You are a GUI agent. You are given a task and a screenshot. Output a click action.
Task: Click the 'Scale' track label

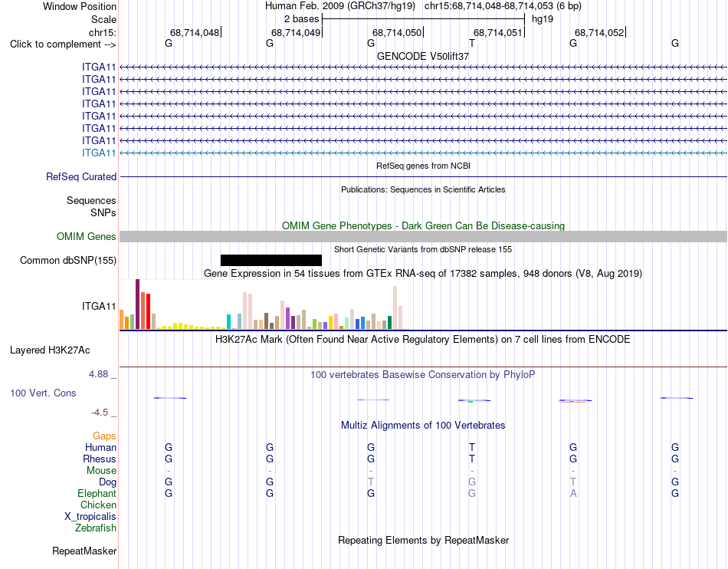[x=103, y=19]
